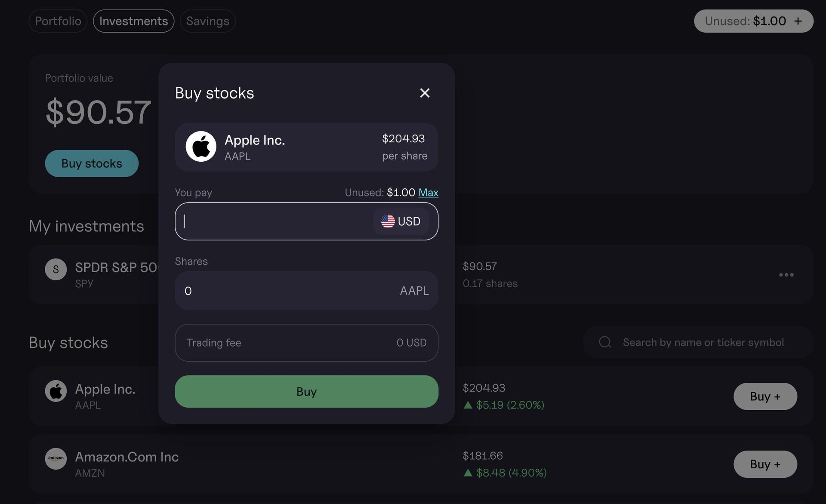This screenshot has width=826, height=504.
Task: Open the Savings tab
Action: 207,21
